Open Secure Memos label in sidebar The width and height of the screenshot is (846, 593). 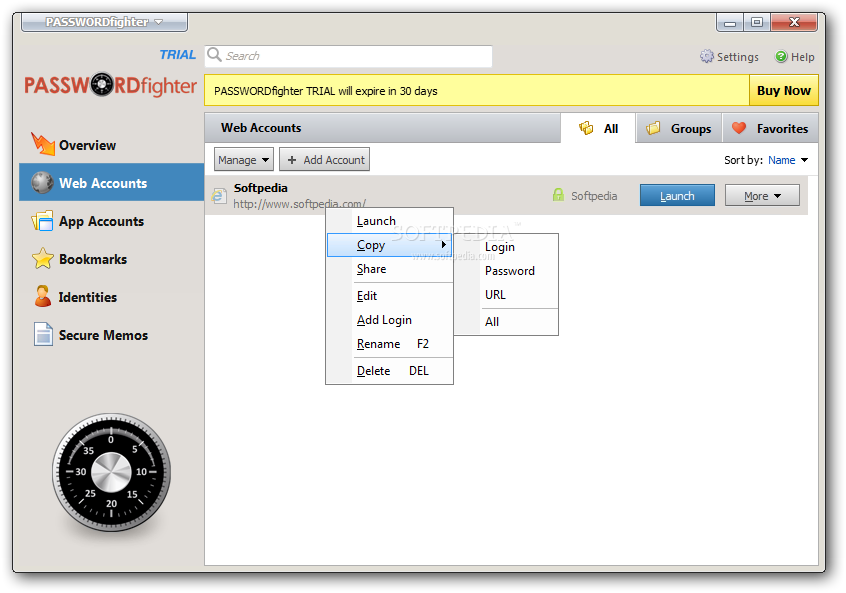tap(103, 335)
